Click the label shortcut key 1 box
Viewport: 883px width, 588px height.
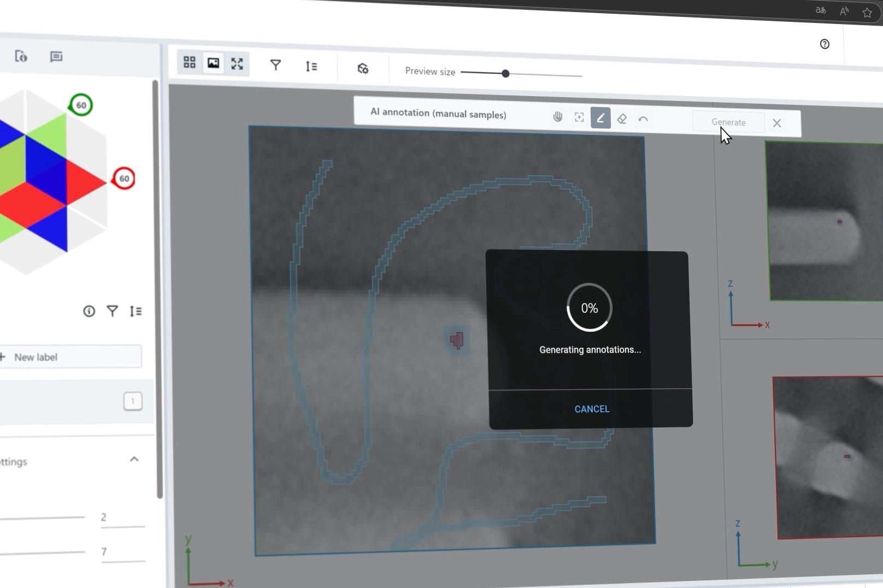click(x=133, y=401)
